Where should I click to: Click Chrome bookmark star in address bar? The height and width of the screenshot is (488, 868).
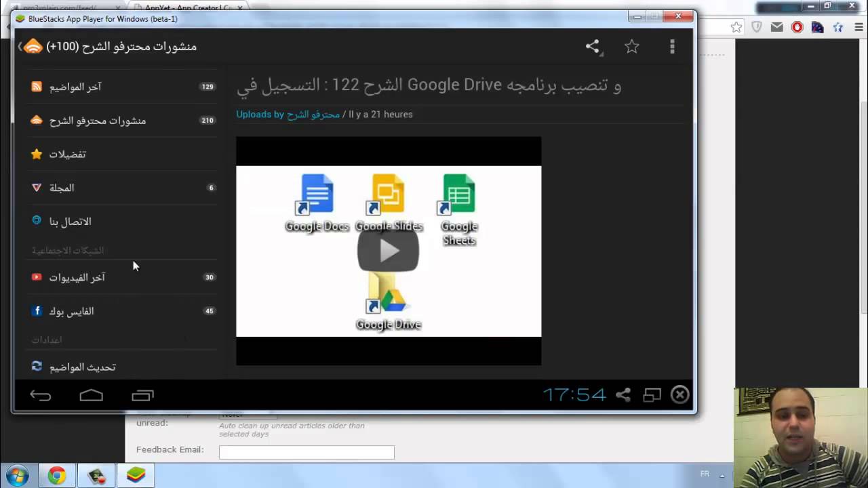tap(736, 27)
